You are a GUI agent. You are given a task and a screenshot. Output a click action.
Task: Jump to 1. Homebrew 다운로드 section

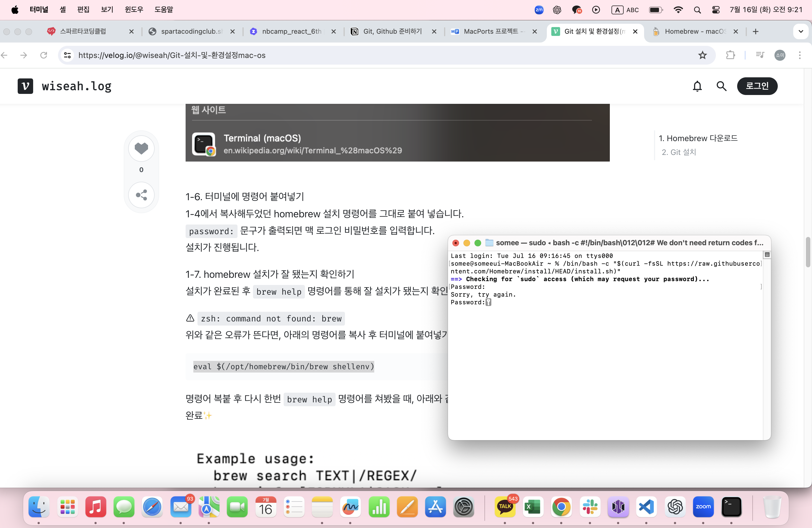coord(698,138)
